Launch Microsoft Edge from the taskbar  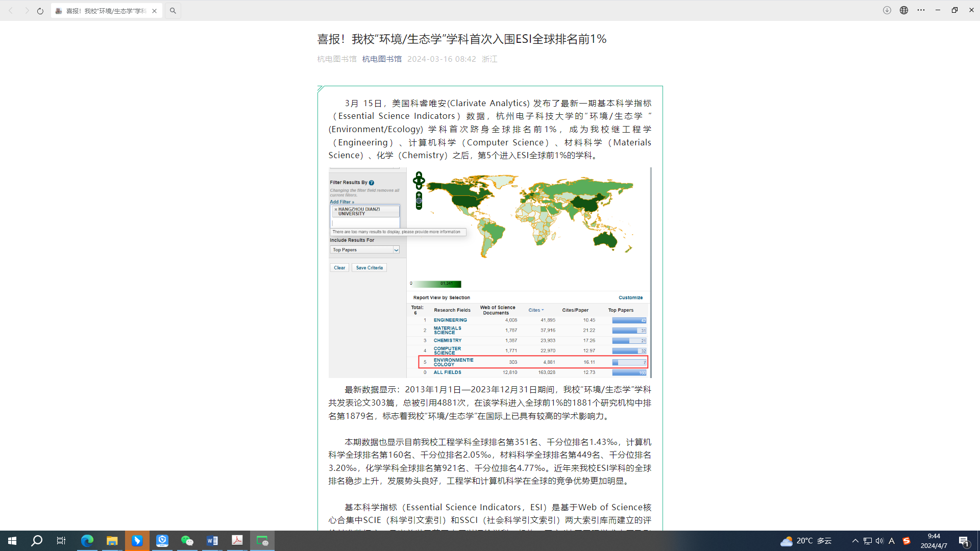coord(87,541)
